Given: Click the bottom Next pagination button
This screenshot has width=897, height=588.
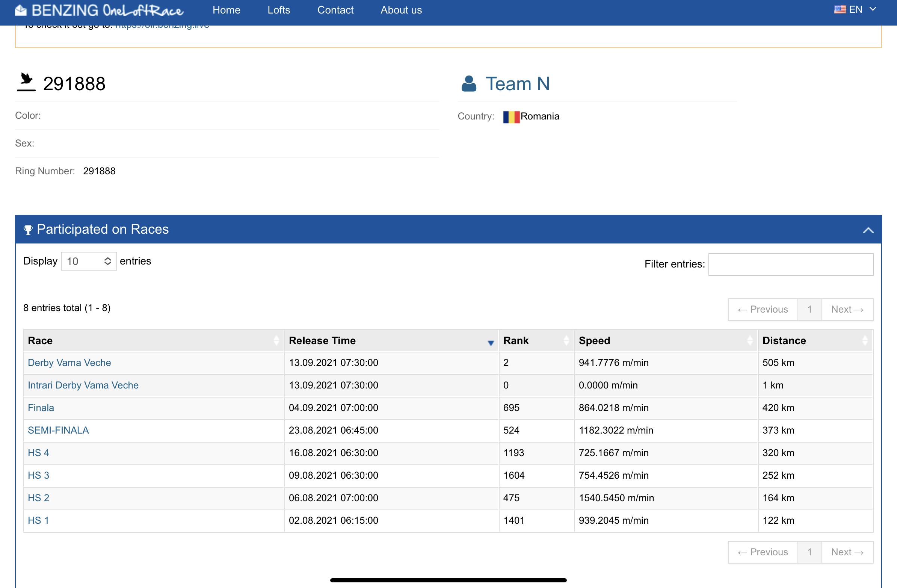Looking at the screenshot, I should [x=847, y=553].
